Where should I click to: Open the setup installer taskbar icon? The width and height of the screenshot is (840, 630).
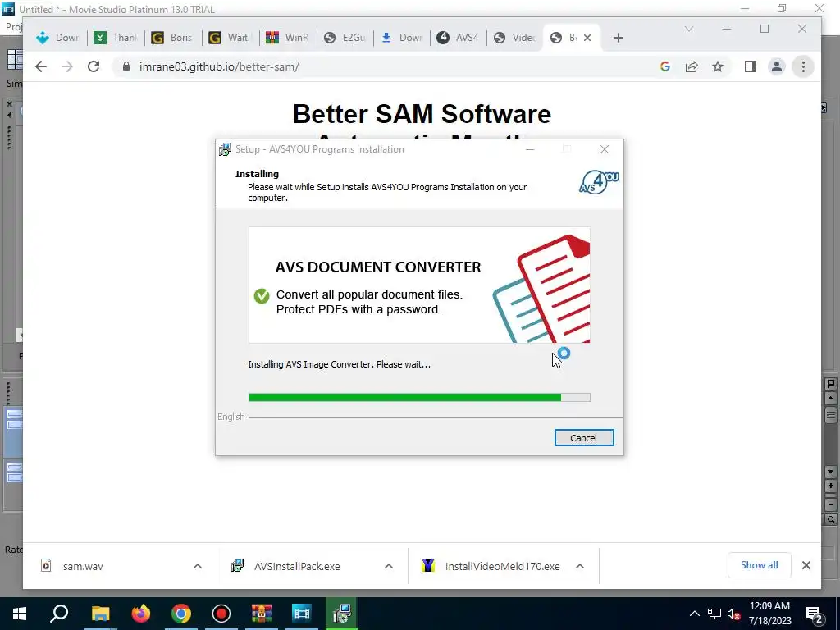pyautogui.click(x=342, y=614)
